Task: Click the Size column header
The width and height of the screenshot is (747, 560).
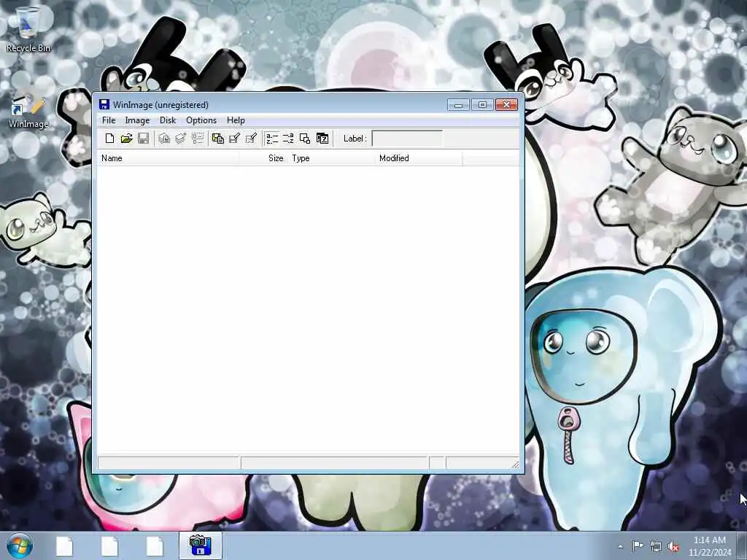Action: 263,158
